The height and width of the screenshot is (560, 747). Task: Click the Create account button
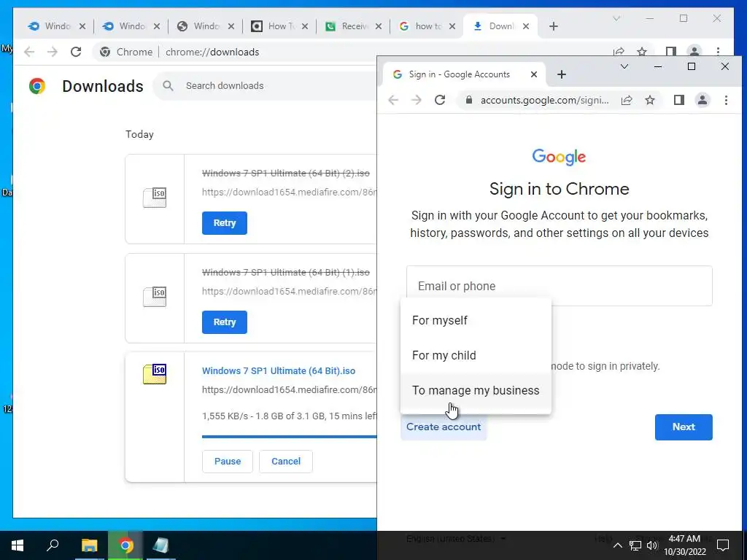coord(444,427)
